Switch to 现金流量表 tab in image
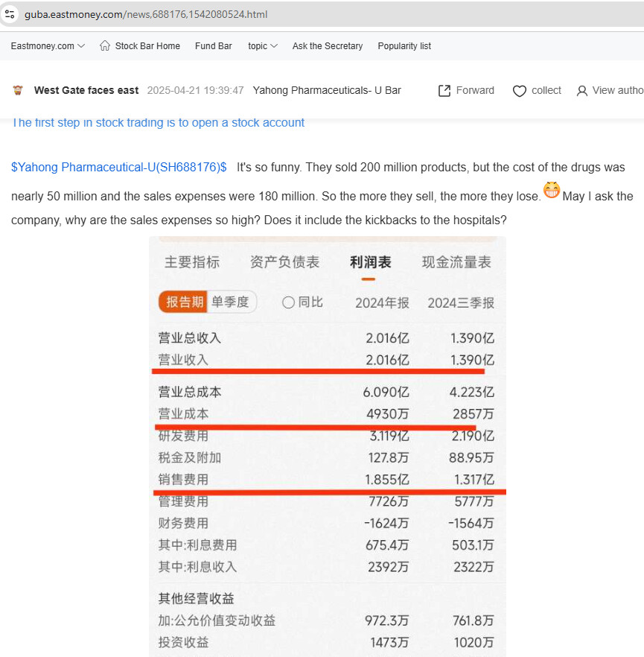 (456, 262)
